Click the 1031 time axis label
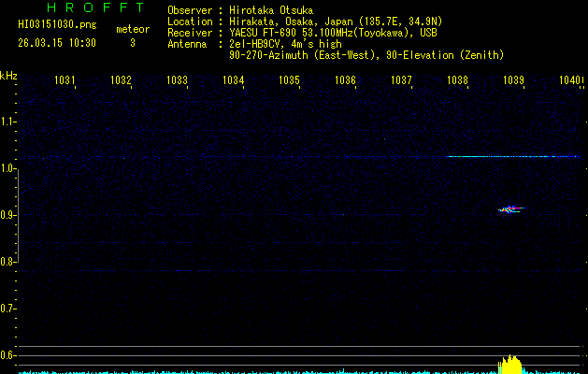Viewport: 588px width, 374px height. (65, 79)
